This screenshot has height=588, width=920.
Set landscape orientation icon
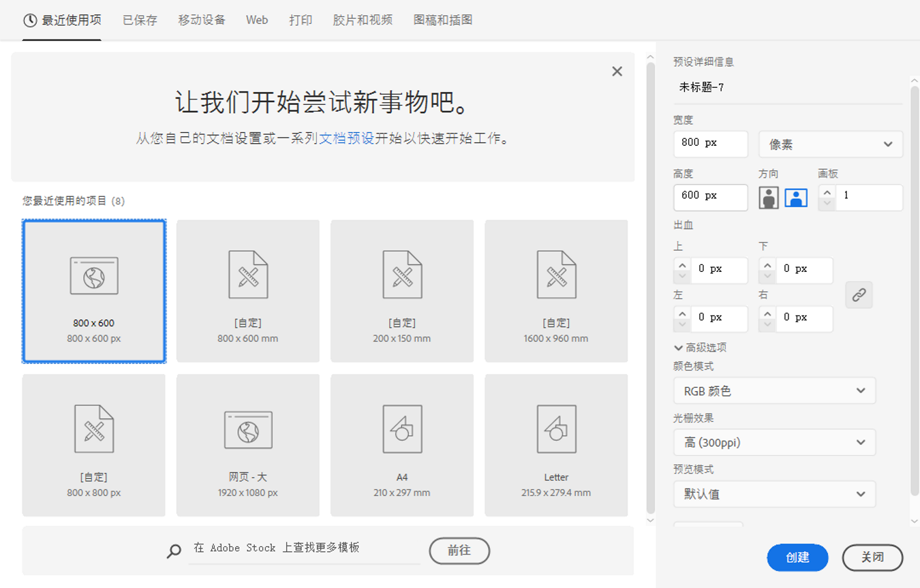point(796,198)
